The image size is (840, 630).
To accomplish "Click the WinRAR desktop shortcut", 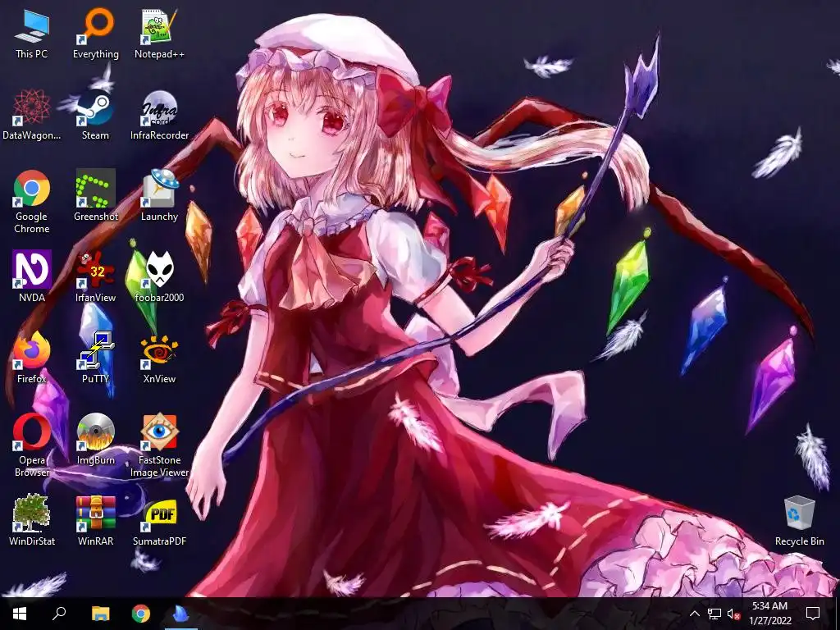I will pyautogui.click(x=95, y=521).
